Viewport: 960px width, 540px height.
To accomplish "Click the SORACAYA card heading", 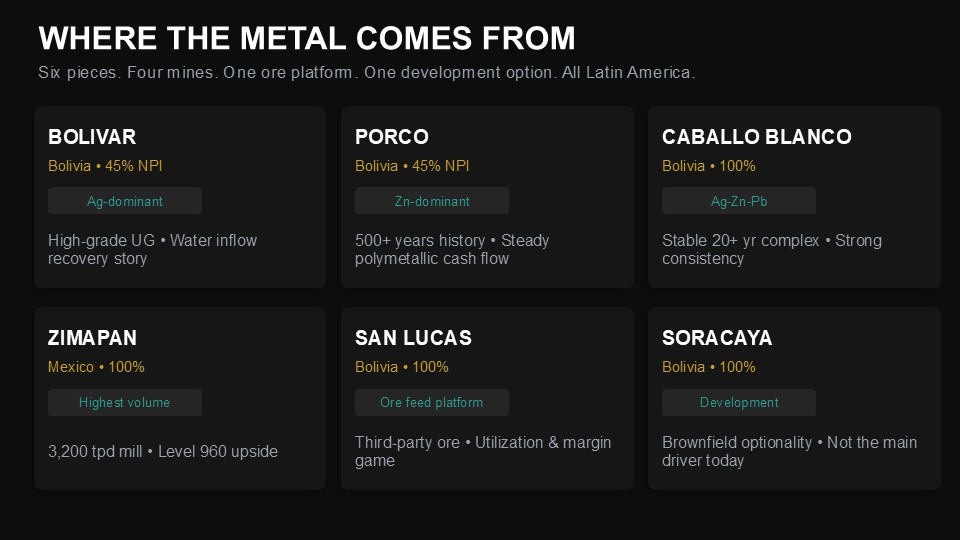I will 717,337.
